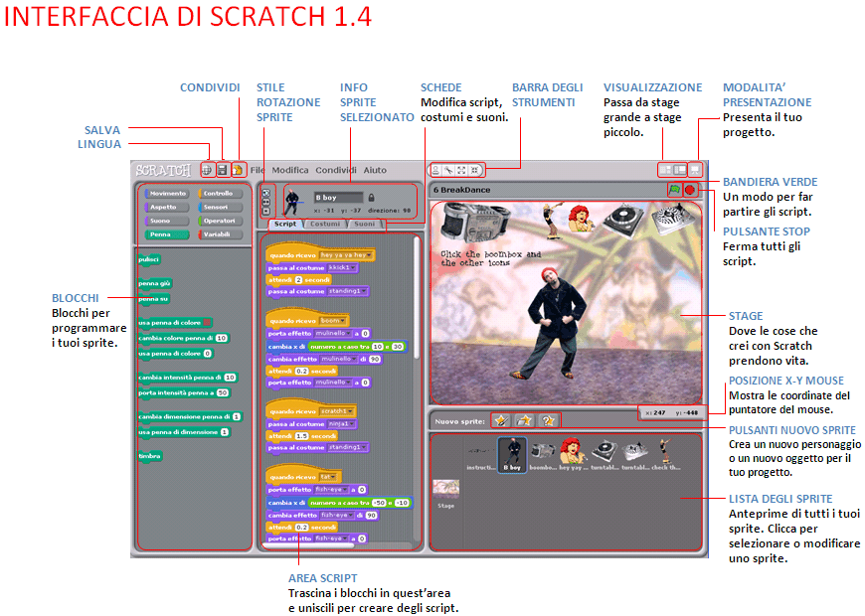The image size is (865, 616).
Task: Click the 'pulisci' pen block
Action: pyautogui.click(x=149, y=259)
